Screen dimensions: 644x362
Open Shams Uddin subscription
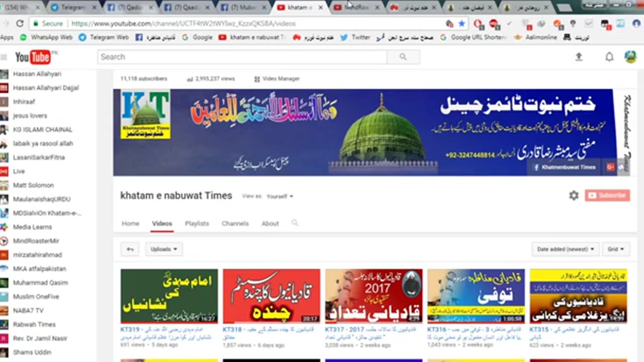32,352
